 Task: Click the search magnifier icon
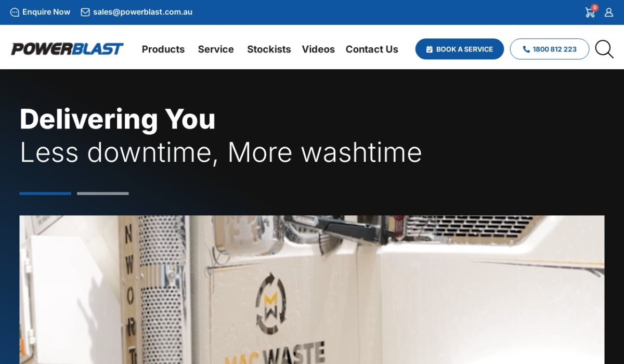[x=604, y=49]
